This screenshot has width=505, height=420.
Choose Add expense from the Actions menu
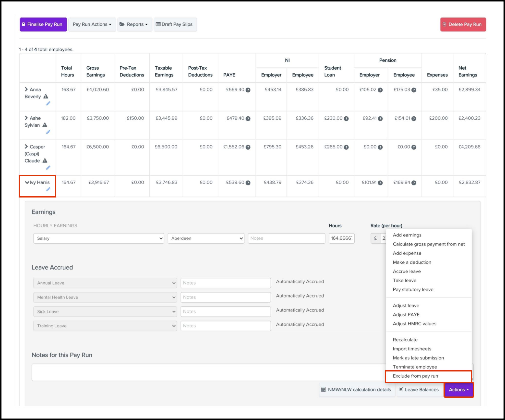coord(407,253)
